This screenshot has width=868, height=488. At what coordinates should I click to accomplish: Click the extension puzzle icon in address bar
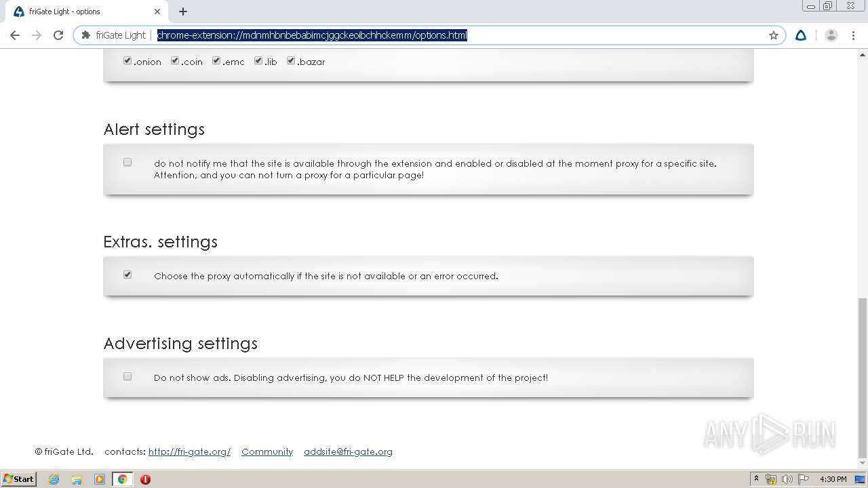click(x=85, y=35)
